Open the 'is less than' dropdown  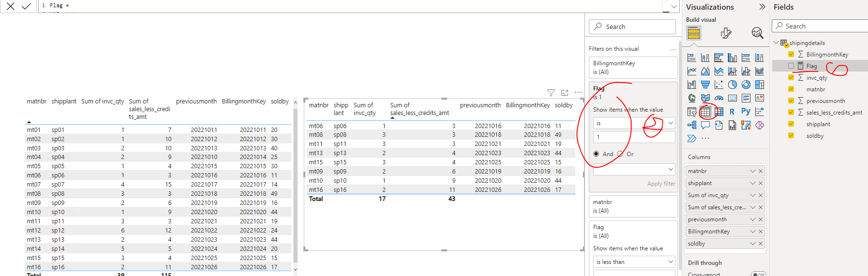(x=634, y=261)
